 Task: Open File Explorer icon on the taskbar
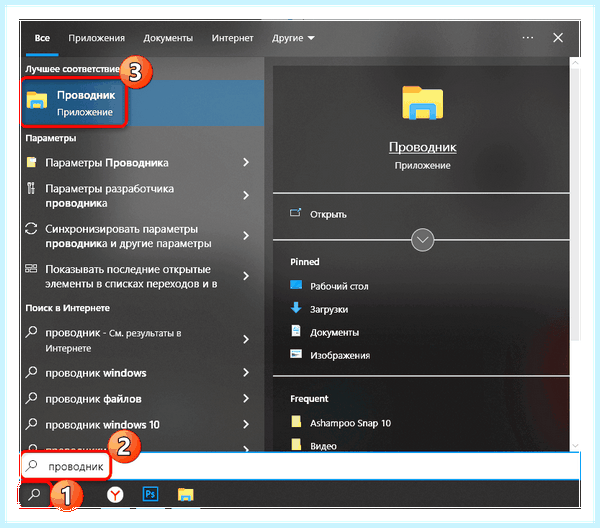[x=186, y=494]
